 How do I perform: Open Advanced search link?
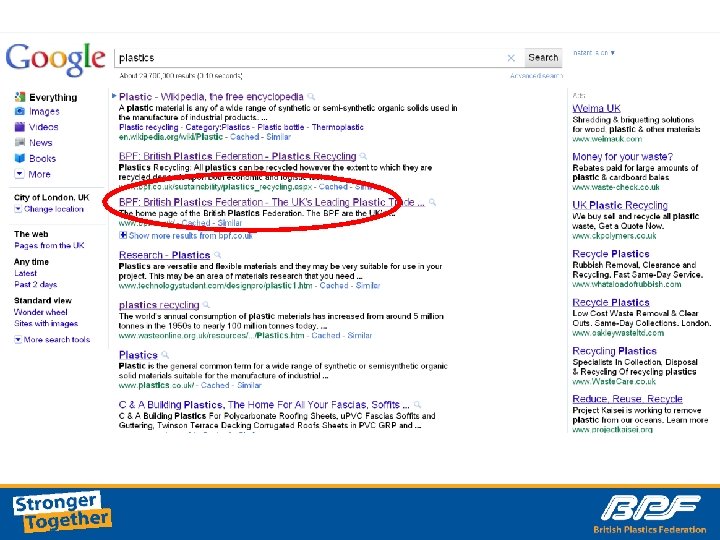pyautogui.click(x=536, y=76)
